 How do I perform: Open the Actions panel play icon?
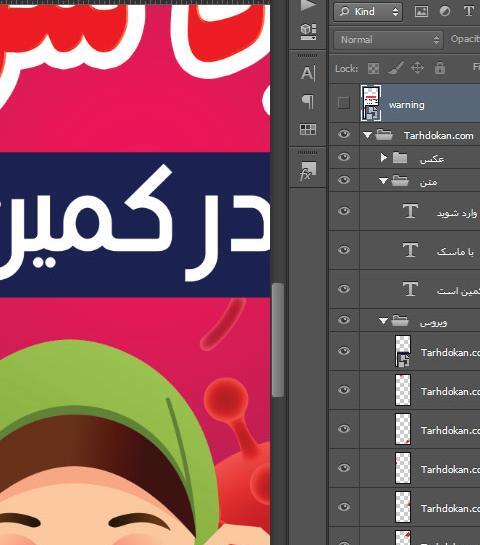[308, 5]
